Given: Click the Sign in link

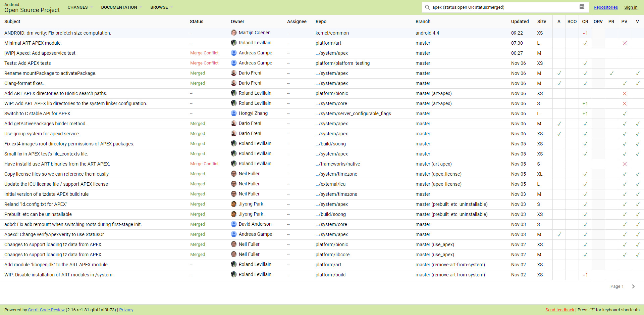Looking at the screenshot, I should click(631, 7).
